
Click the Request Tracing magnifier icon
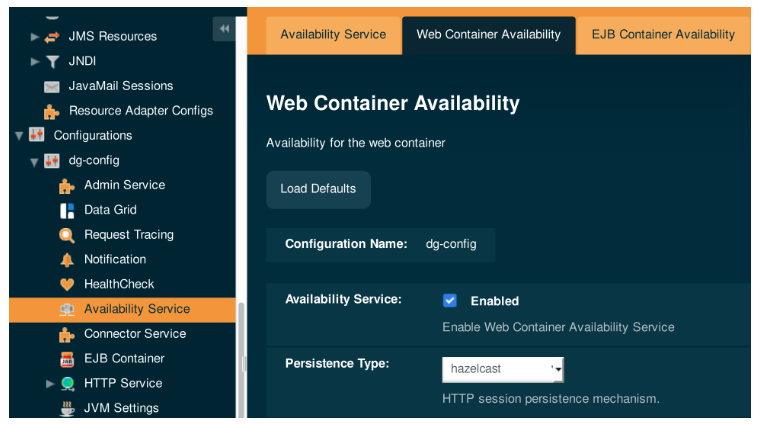pyautogui.click(x=67, y=235)
